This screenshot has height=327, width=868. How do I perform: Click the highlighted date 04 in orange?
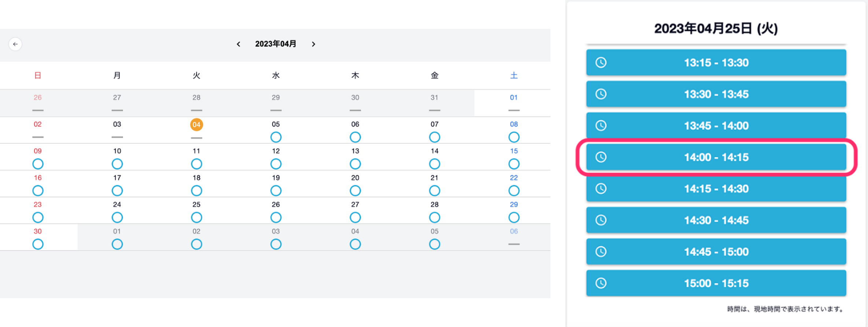coord(196,125)
